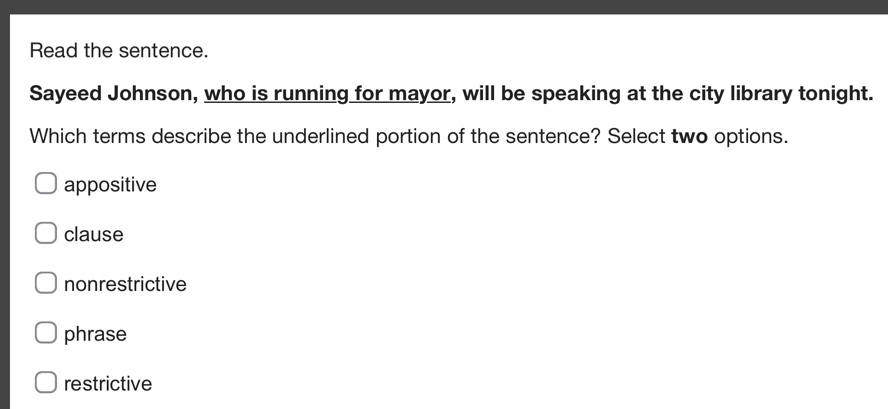Check the appositive checkbox

pos(46,184)
